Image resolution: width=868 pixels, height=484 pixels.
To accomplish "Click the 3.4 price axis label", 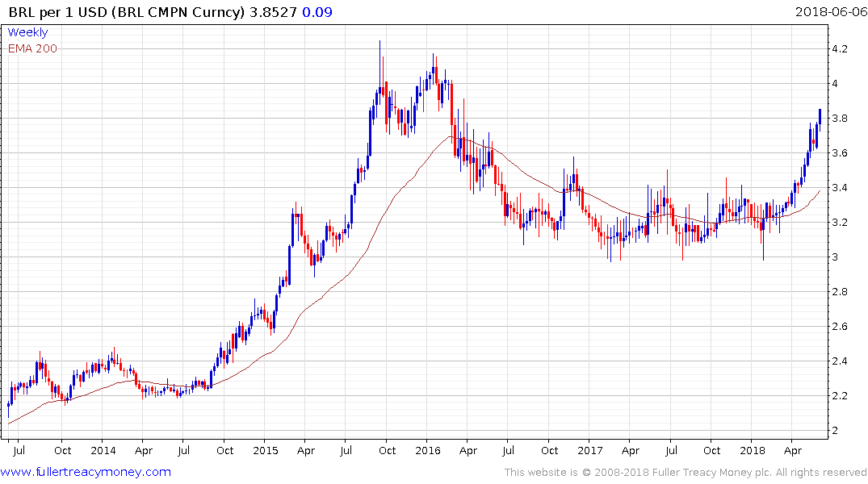I will (839, 187).
